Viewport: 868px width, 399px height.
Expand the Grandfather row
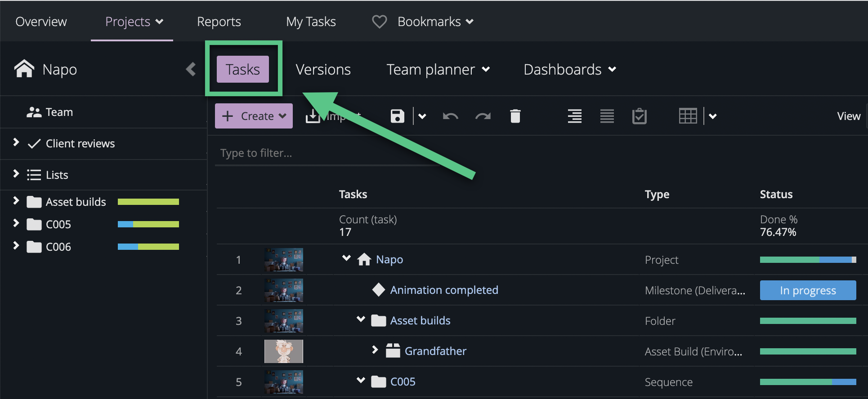tap(375, 350)
